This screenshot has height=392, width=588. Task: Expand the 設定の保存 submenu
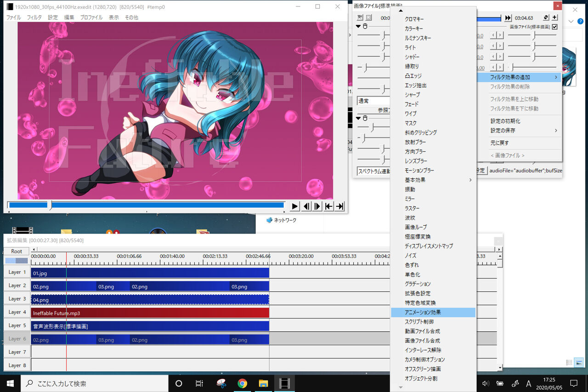point(520,131)
